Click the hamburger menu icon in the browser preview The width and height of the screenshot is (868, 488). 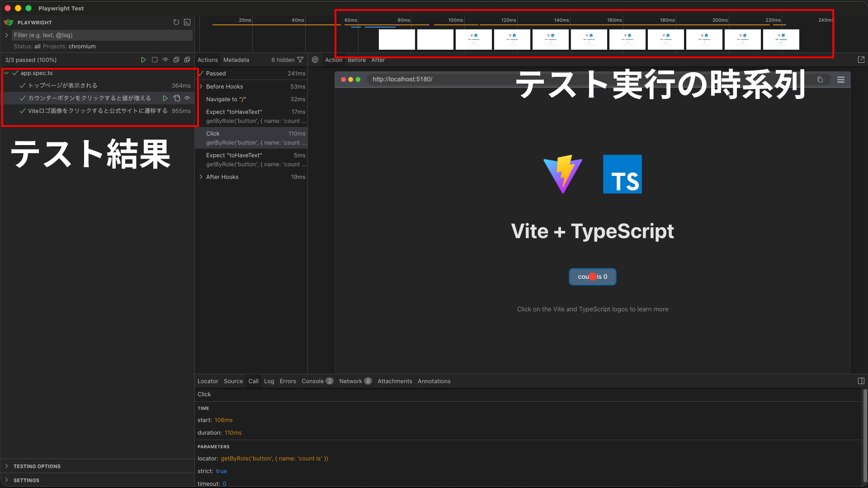click(x=841, y=79)
